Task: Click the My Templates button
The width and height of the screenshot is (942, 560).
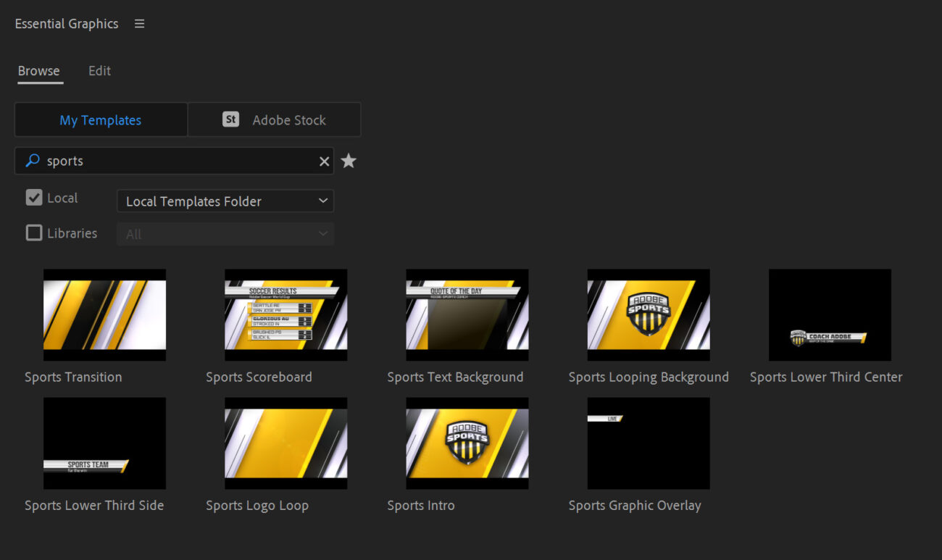Action: point(101,119)
